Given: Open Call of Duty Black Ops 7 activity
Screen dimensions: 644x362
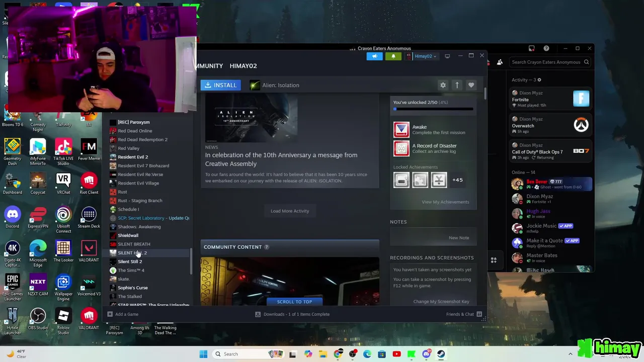Looking at the screenshot, I should coord(550,151).
